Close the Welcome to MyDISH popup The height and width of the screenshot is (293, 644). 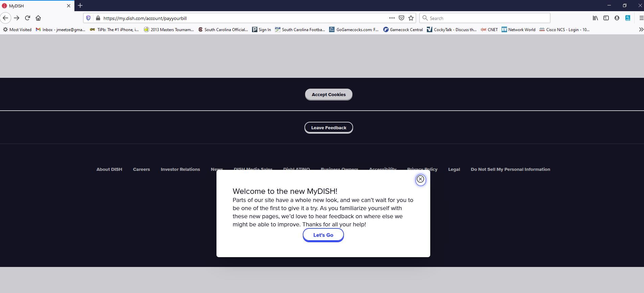click(420, 179)
